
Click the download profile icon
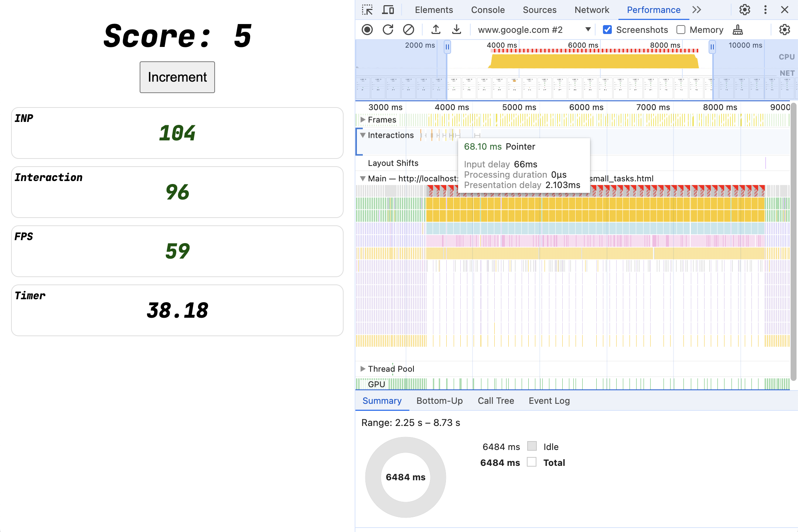(x=457, y=29)
